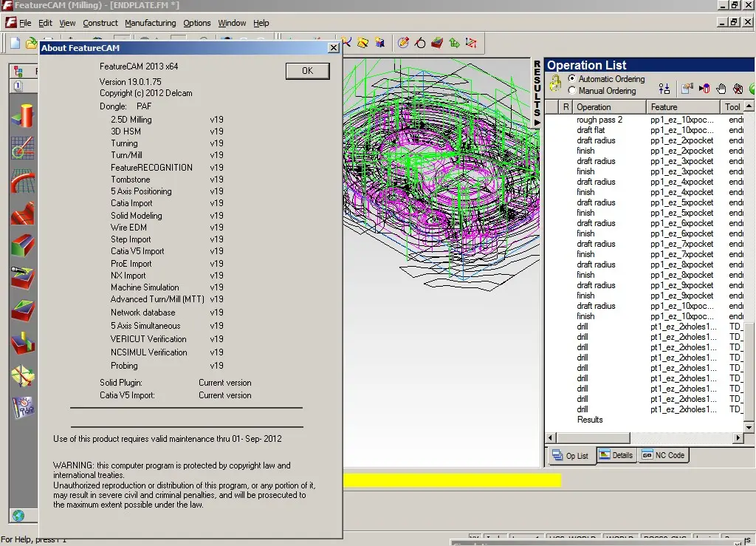
Task: Open the Custom setup sheet step icon
Action: 23,408
